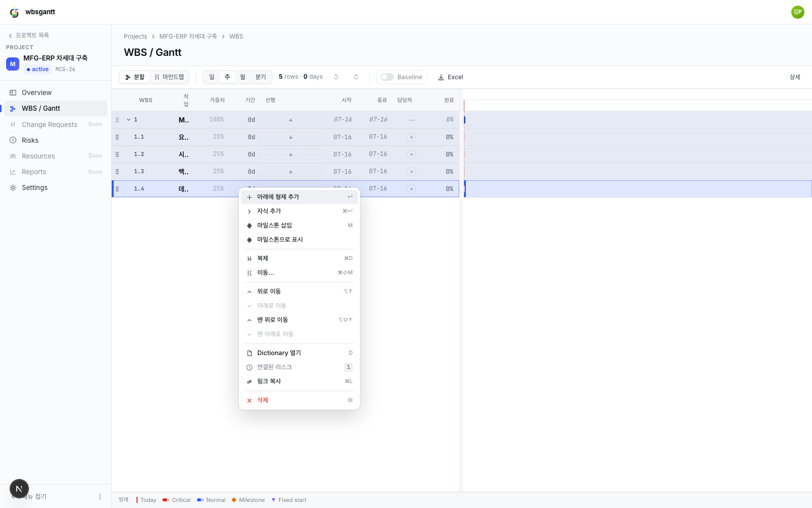The width and height of the screenshot is (812, 508).
Task: Choose 복제 in context menu
Action: coord(299,259)
